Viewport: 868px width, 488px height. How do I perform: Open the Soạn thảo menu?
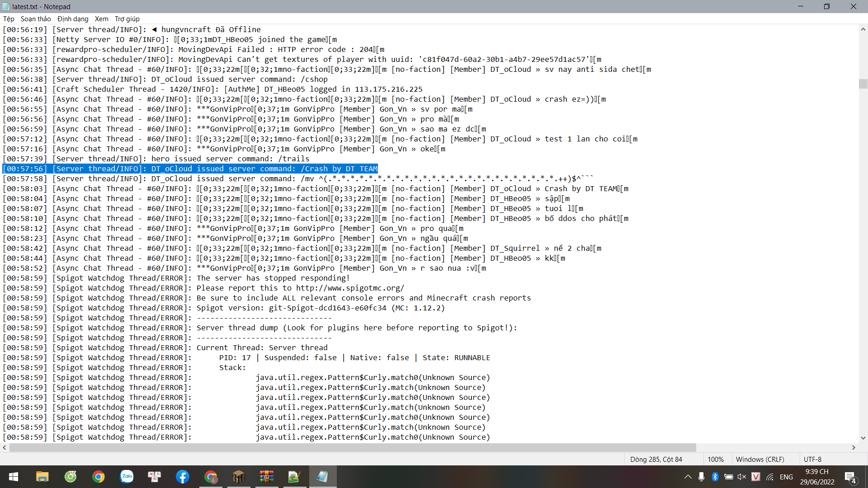36,19
